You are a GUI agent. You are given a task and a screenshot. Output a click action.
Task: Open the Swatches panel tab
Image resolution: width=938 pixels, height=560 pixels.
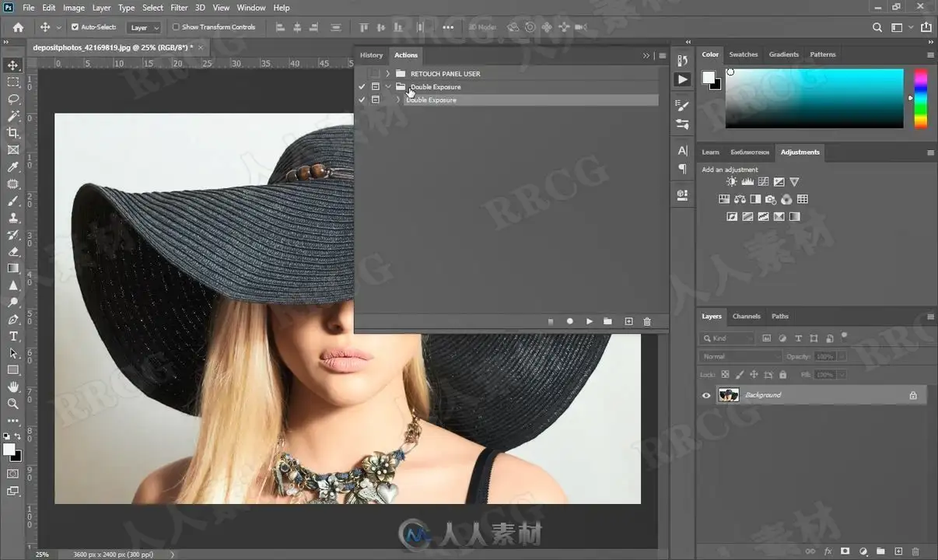pos(743,54)
